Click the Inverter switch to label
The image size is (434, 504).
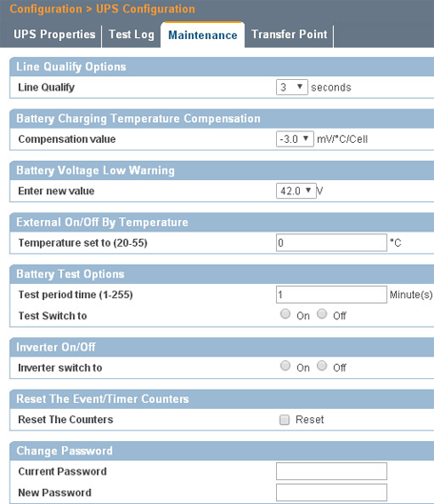click(60, 368)
